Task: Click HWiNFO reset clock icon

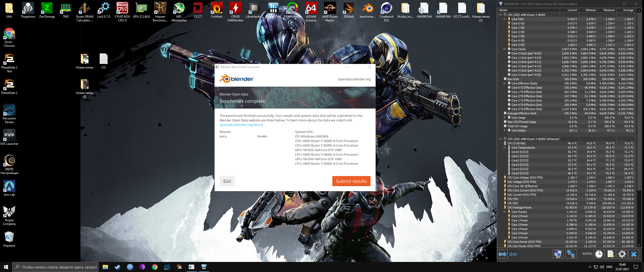Action: pyautogui.click(x=599, y=254)
